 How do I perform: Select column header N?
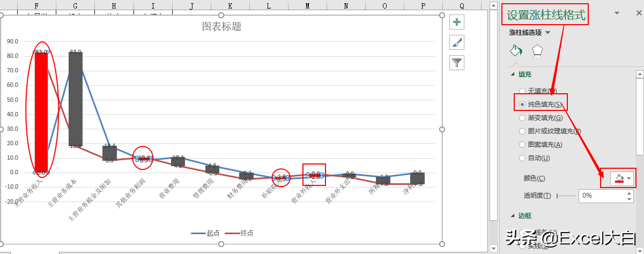(x=346, y=6)
